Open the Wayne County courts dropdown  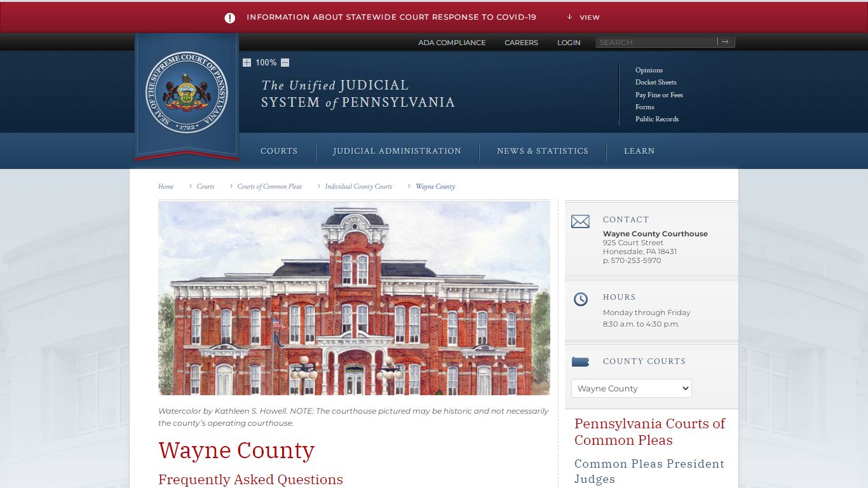tap(632, 388)
